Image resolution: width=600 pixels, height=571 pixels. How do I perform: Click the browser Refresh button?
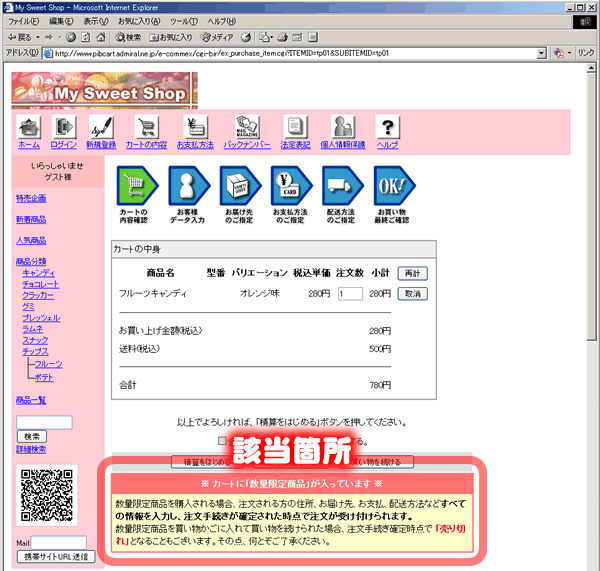point(86,37)
